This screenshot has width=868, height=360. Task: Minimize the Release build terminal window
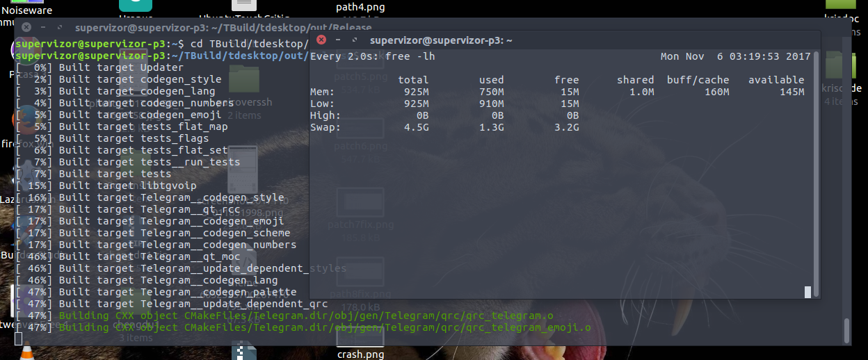43,27
